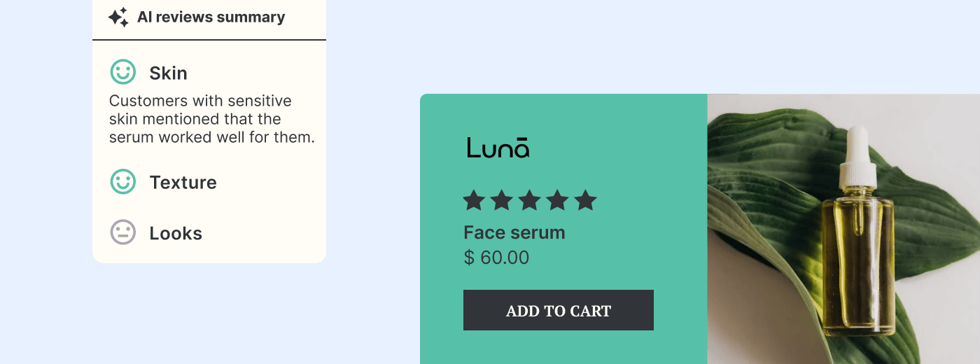Select the fourth rating star
This screenshot has width=980, height=364.
coord(557,201)
